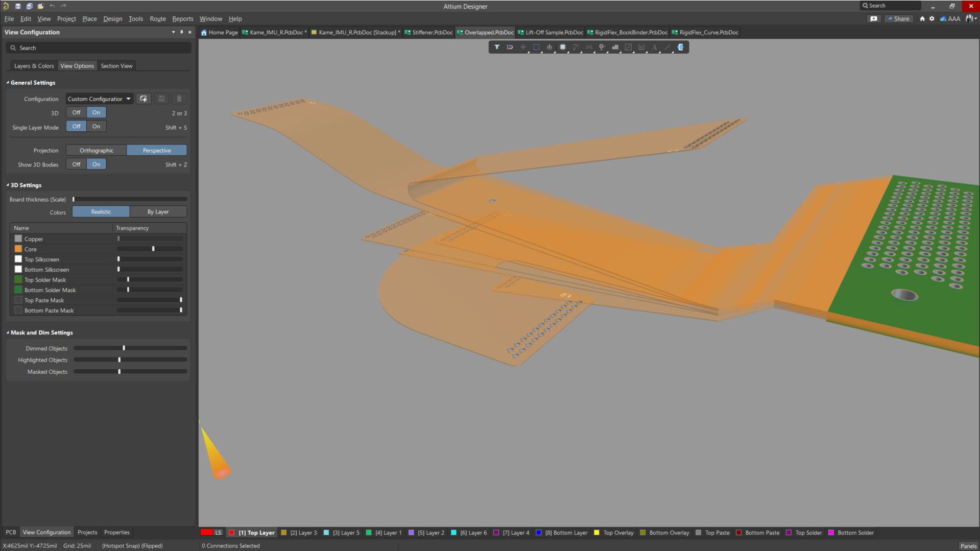
Task: Choose By Layer colors option
Action: pyautogui.click(x=158, y=212)
